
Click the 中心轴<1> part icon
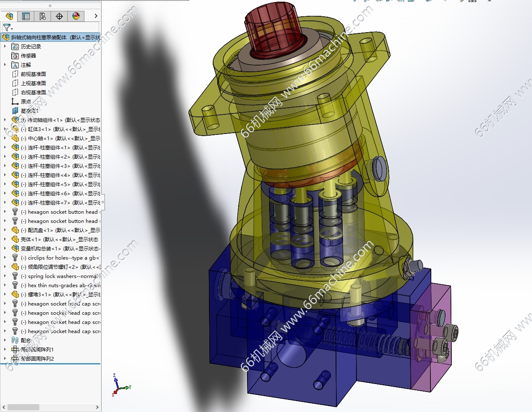pyautogui.click(x=15, y=138)
